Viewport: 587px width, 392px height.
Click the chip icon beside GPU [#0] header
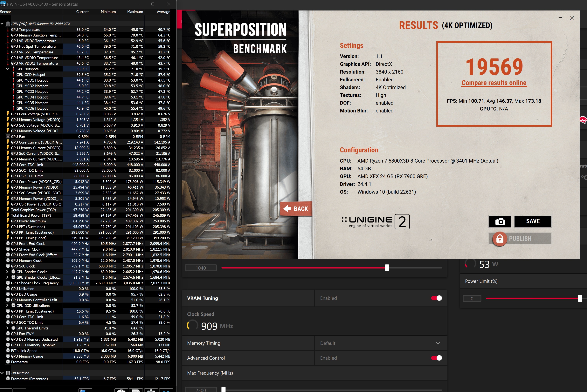coord(8,24)
